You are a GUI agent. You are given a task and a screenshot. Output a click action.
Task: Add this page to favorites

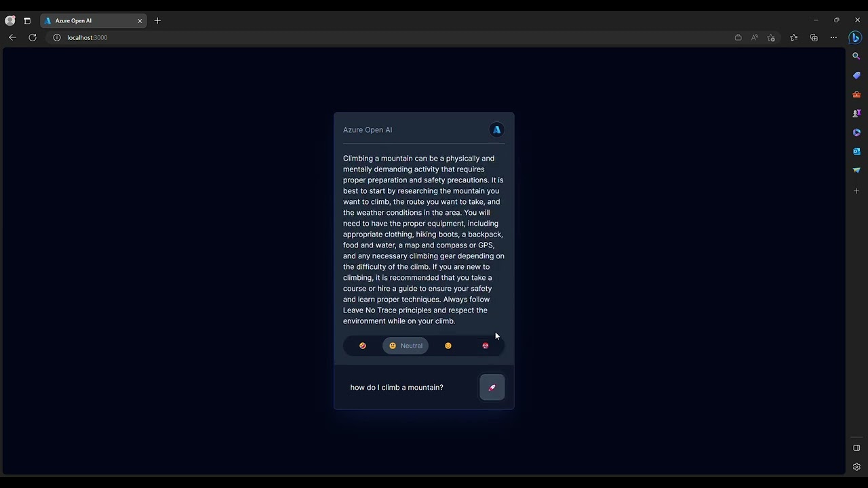pyautogui.click(x=771, y=37)
